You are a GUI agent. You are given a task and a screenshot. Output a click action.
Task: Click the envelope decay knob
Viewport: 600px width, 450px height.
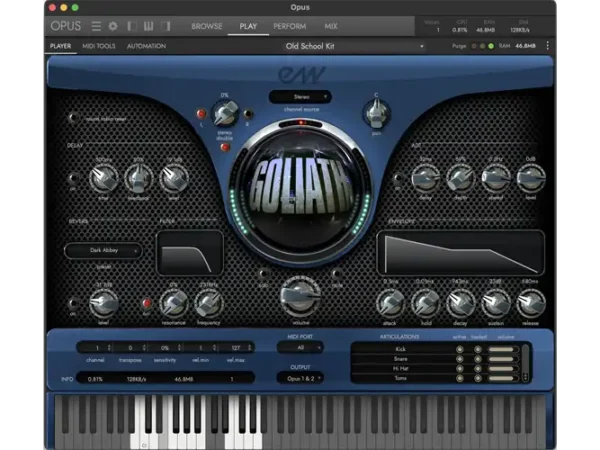460,303
